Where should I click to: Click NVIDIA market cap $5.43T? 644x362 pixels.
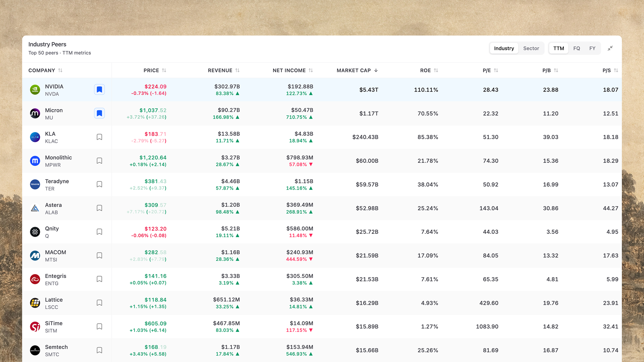(x=369, y=90)
